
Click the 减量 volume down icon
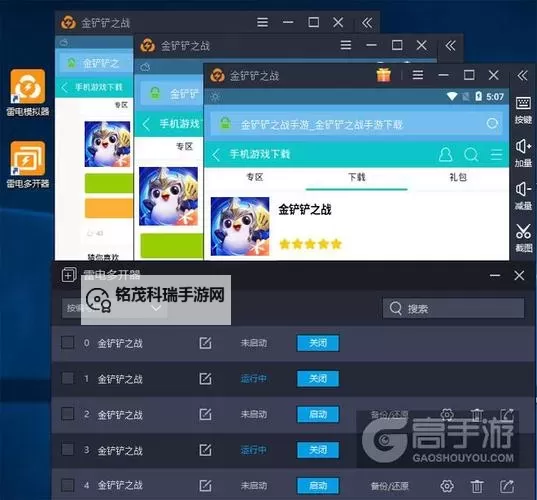(x=523, y=196)
